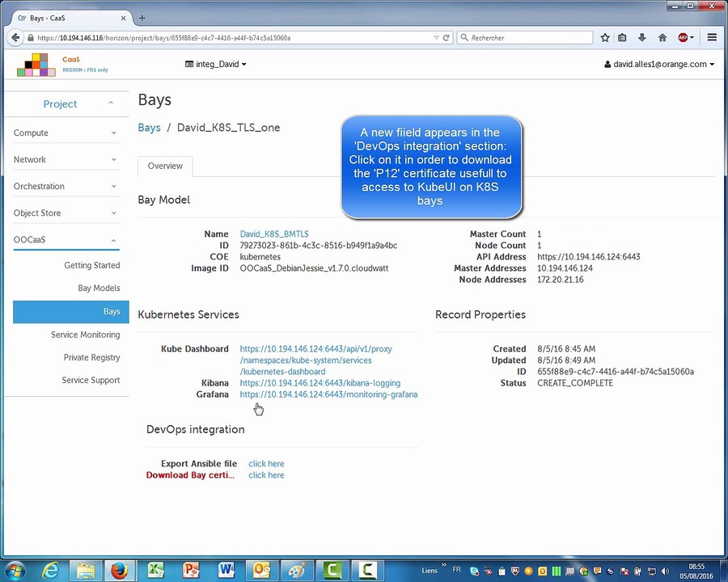Reload the page using the refresh icon

pos(447,38)
